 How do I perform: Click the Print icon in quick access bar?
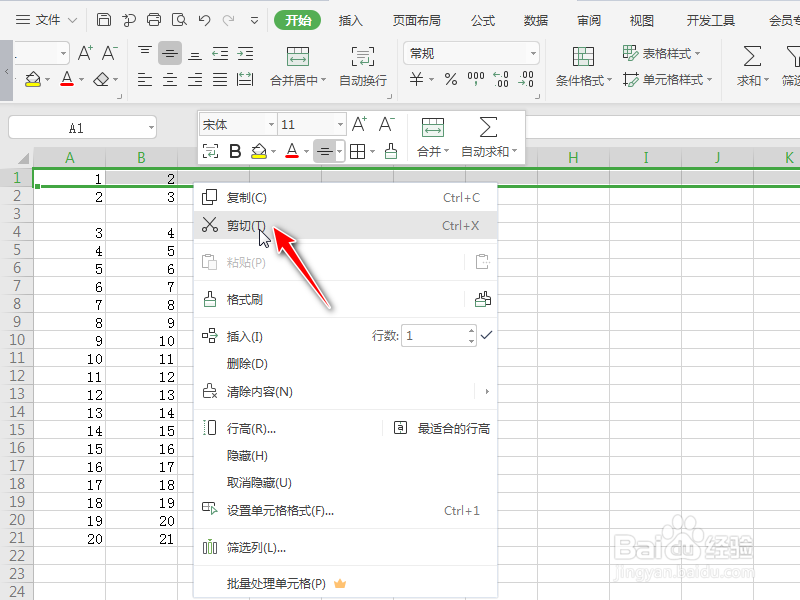coord(153,19)
